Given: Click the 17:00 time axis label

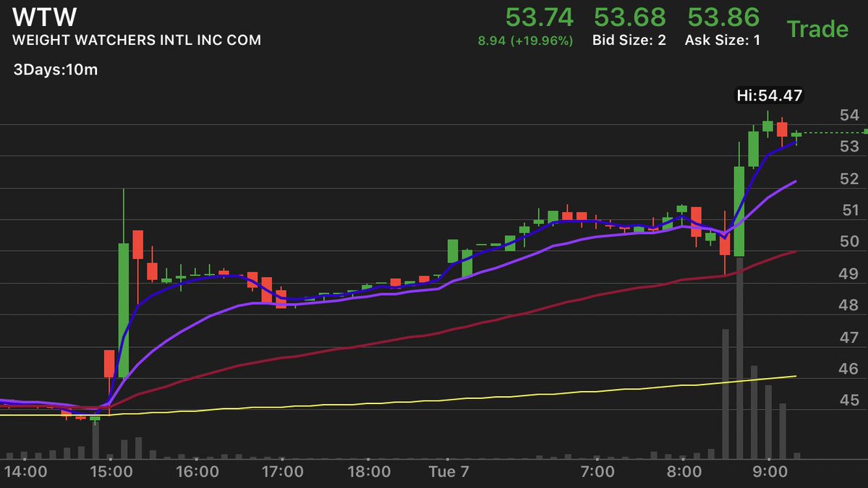Looking at the screenshot, I should [x=282, y=472].
